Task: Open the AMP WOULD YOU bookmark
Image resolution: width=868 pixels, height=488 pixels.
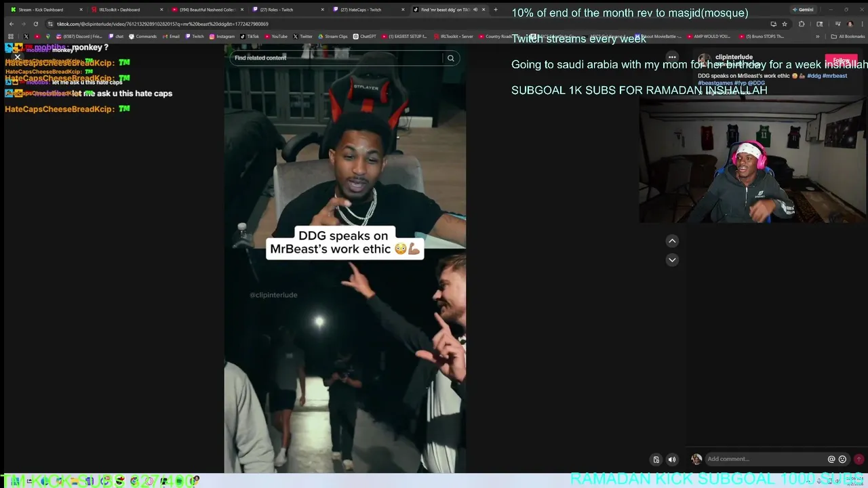Action: 710,37
